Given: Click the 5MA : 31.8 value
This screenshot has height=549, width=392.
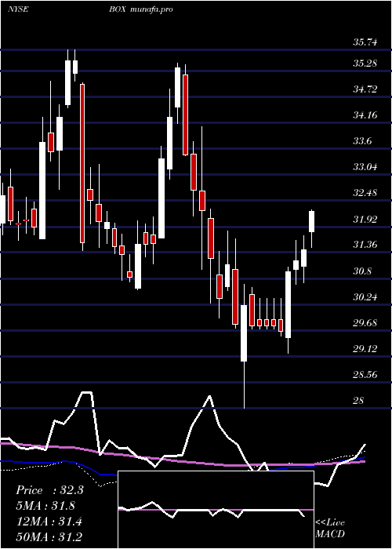Looking at the screenshot, I should click(x=45, y=506).
